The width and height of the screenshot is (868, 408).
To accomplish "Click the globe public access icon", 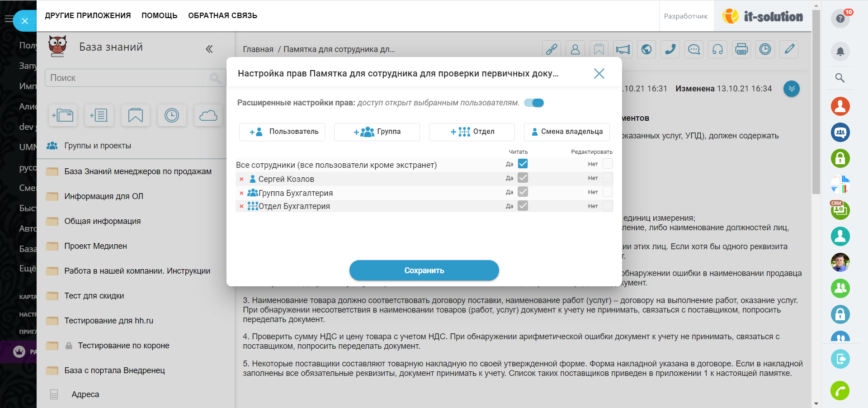I will pos(646,49).
